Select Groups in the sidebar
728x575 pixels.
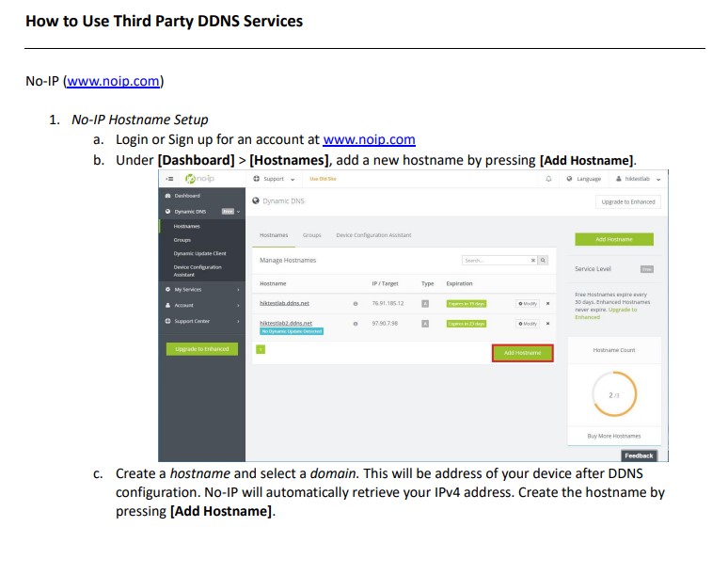[182, 240]
